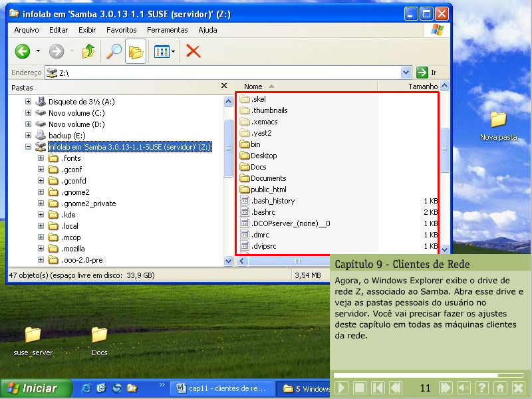This screenshot has height=399, width=532.
Task: Mute the tutorial audio
Action: pyautogui.click(x=464, y=388)
